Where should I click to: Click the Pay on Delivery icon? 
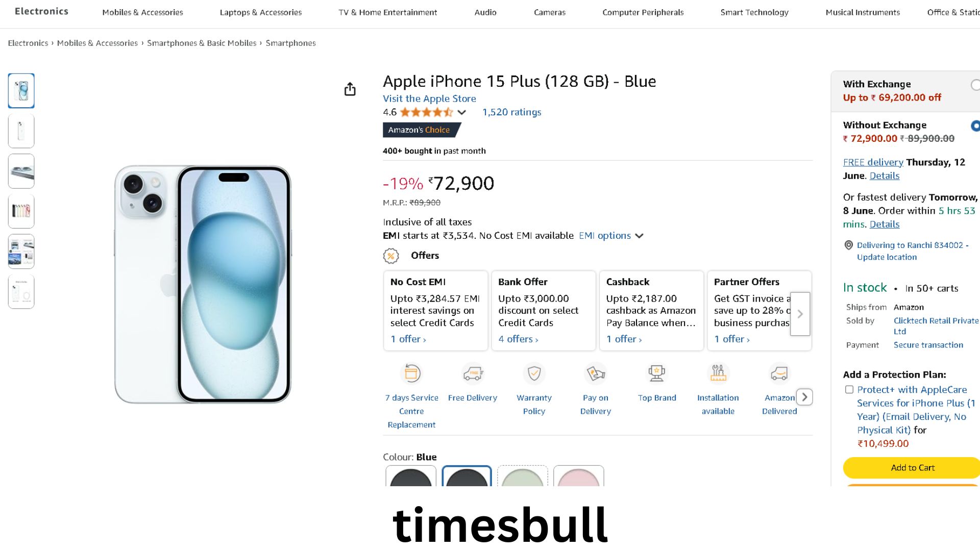click(x=595, y=373)
